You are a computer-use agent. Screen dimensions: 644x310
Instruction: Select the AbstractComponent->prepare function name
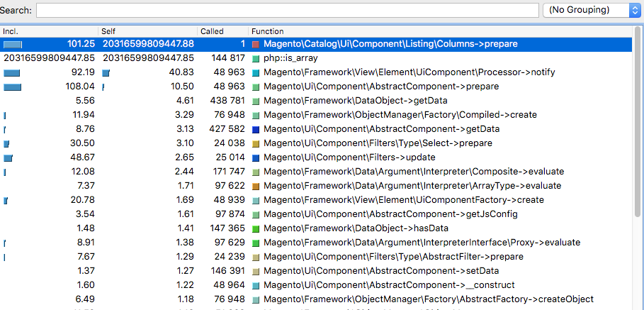[381, 87]
